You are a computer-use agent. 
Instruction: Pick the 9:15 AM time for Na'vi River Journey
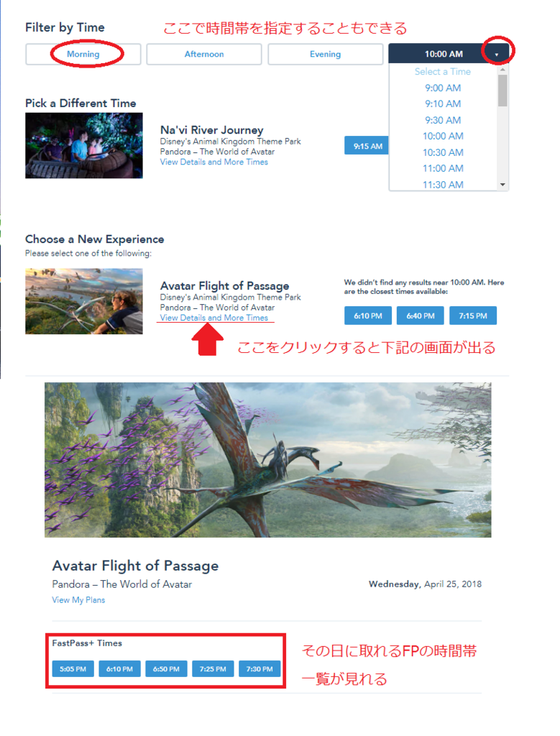click(367, 146)
